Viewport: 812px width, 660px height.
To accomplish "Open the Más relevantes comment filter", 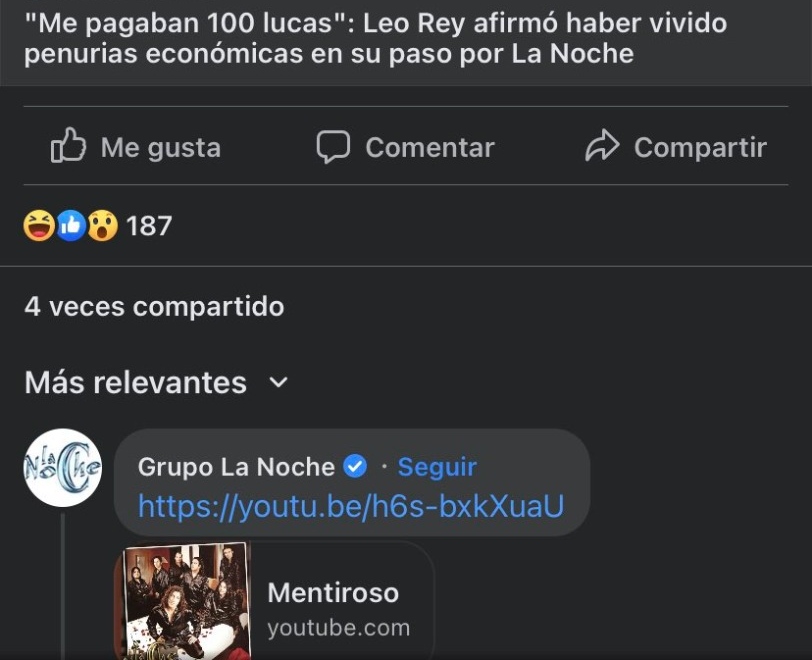I will [x=136, y=383].
